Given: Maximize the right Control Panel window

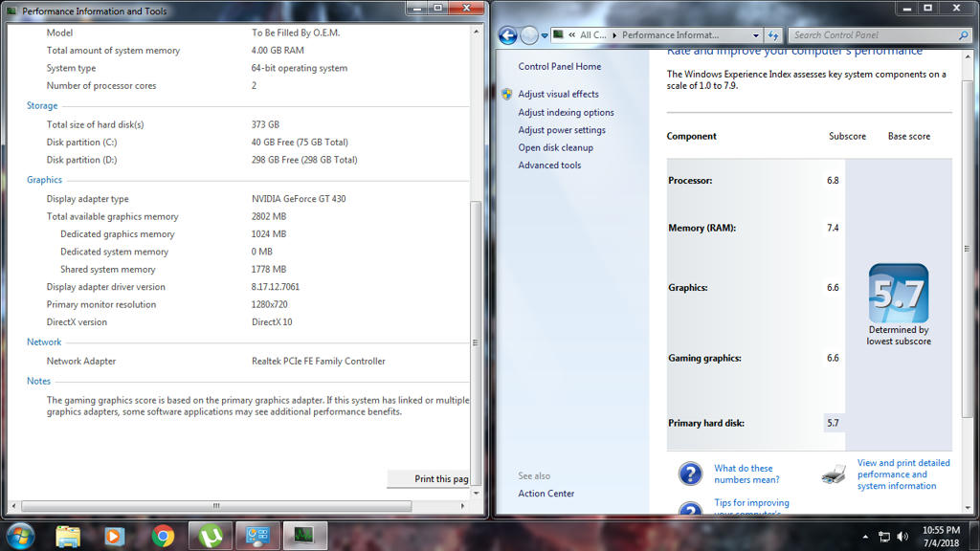Looking at the screenshot, I should pos(928,8).
